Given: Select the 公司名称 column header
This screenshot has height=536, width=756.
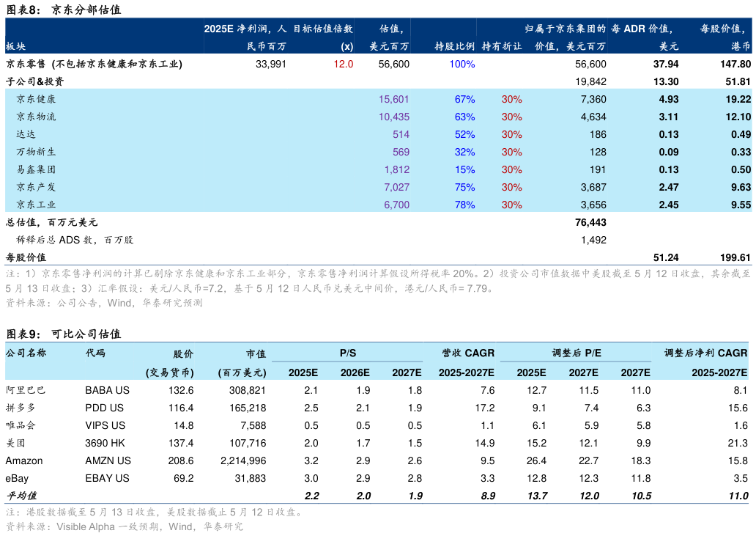Looking at the screenshot, I should tap(26, 353).
